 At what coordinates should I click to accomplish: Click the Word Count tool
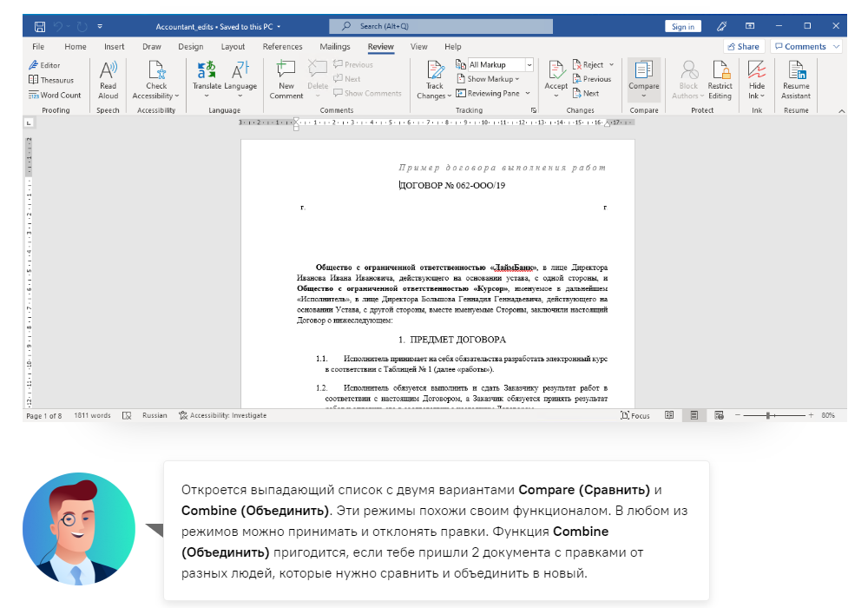(x=54, y=96)
